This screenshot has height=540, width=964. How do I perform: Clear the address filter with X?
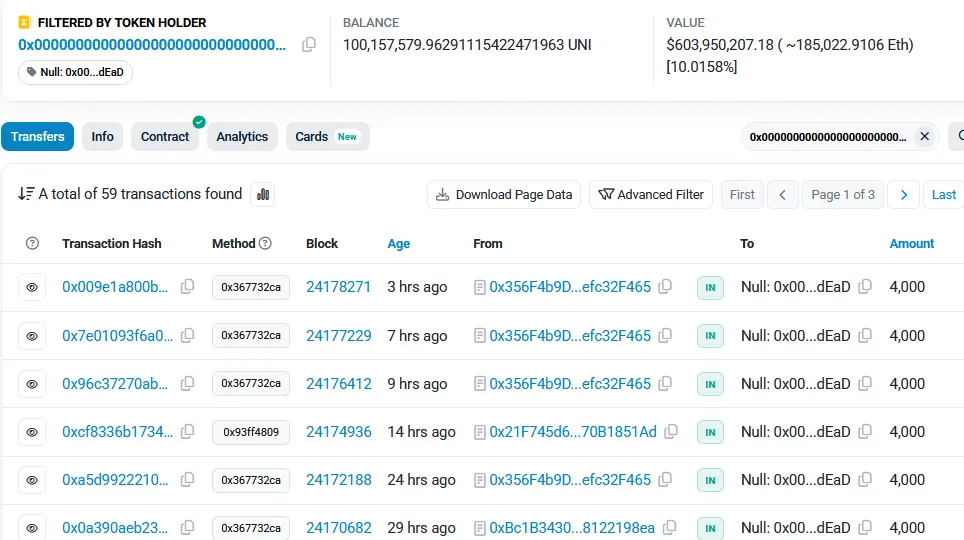click(x=924, y=136)
